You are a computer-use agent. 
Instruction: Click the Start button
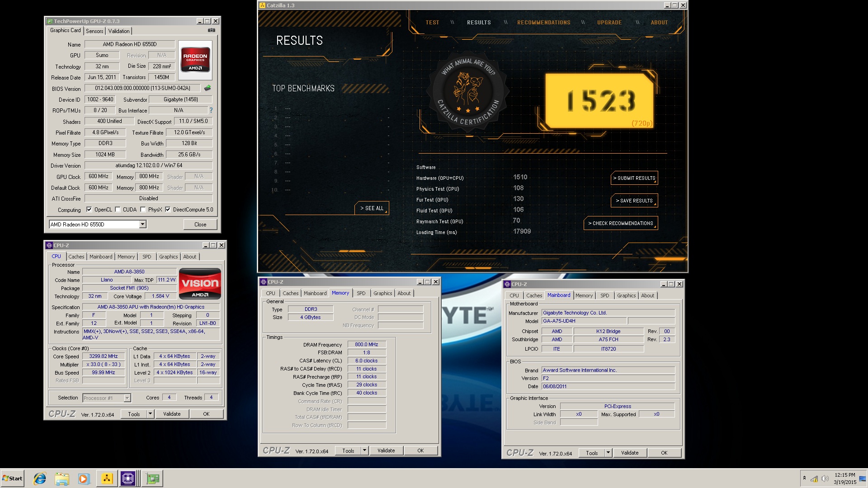[13, 479]
